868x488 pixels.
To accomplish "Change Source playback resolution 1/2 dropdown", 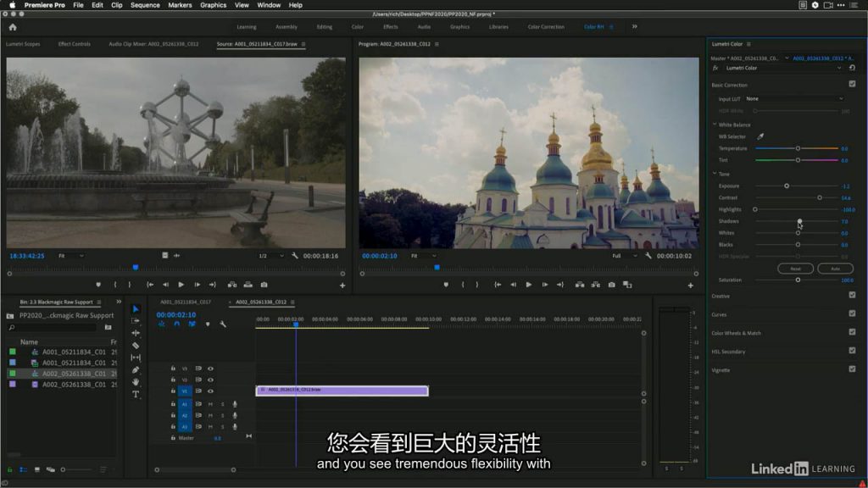I will (x=271, y=256).
